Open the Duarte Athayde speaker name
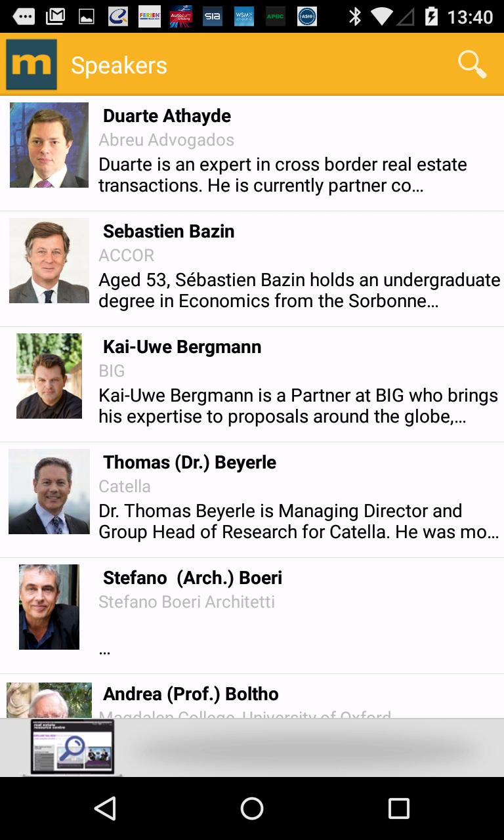 (167, 115)
